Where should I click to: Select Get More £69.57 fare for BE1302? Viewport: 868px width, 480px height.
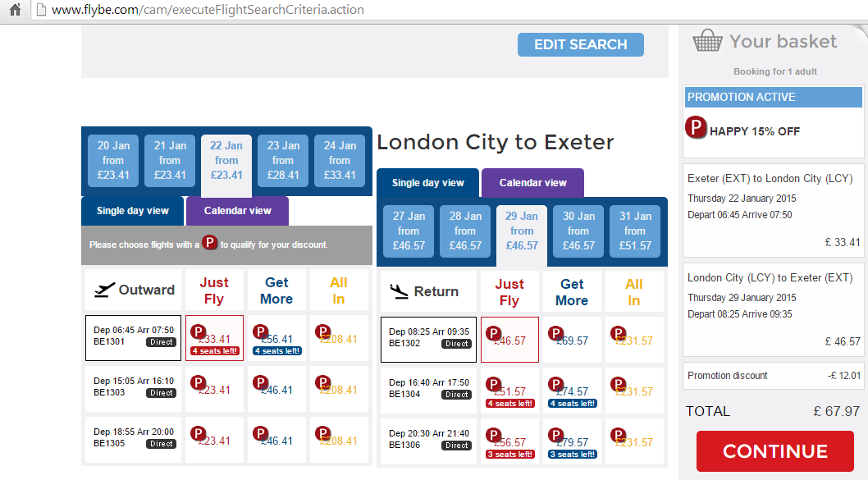coord(573,340)
